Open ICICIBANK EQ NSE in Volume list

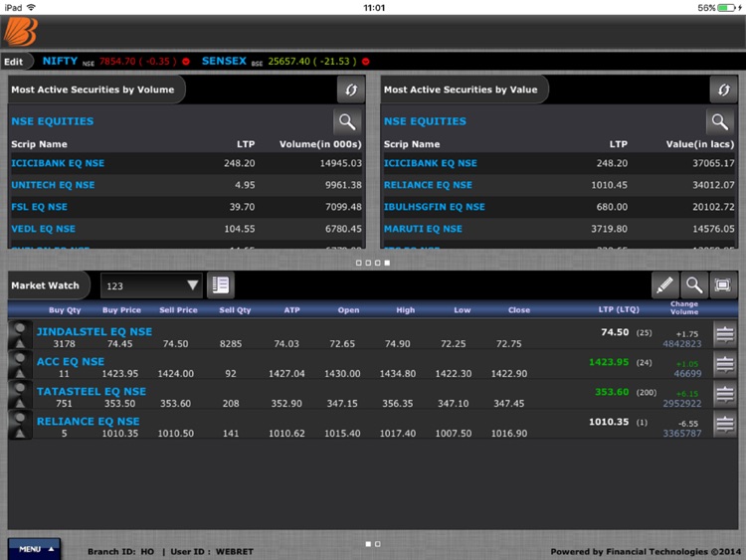[58, 163]
